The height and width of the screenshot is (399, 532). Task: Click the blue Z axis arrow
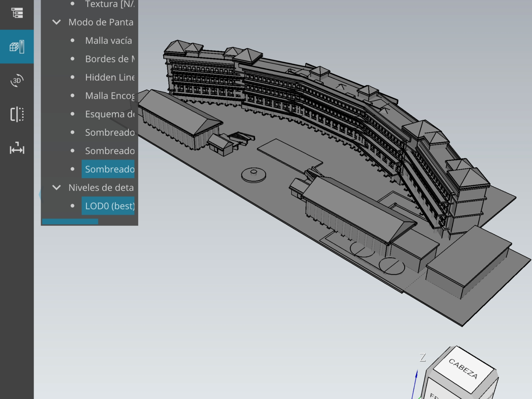pos(415,384)
